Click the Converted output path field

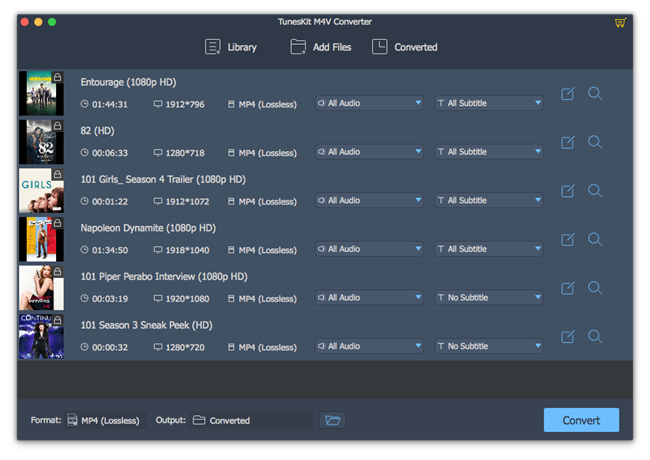click(x=251, y=420)
